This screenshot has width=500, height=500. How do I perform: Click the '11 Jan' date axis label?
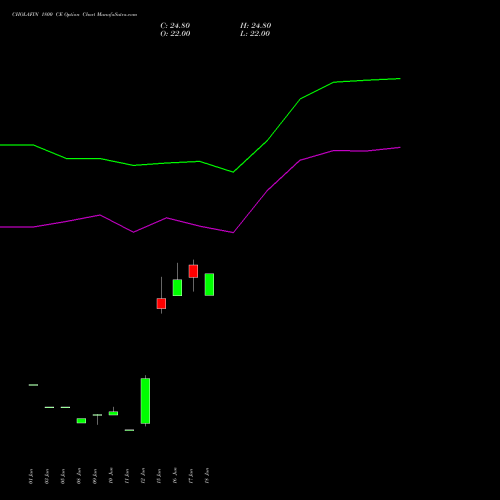127,476
